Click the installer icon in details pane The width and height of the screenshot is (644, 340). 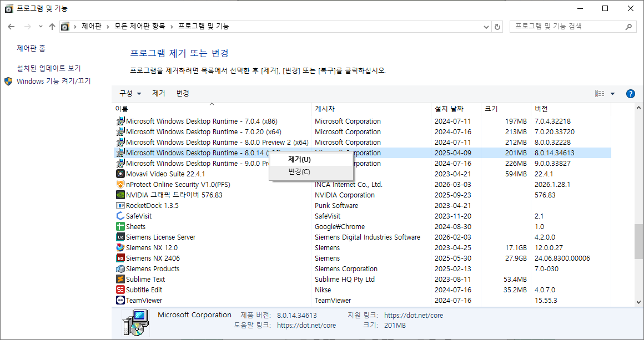135,323
